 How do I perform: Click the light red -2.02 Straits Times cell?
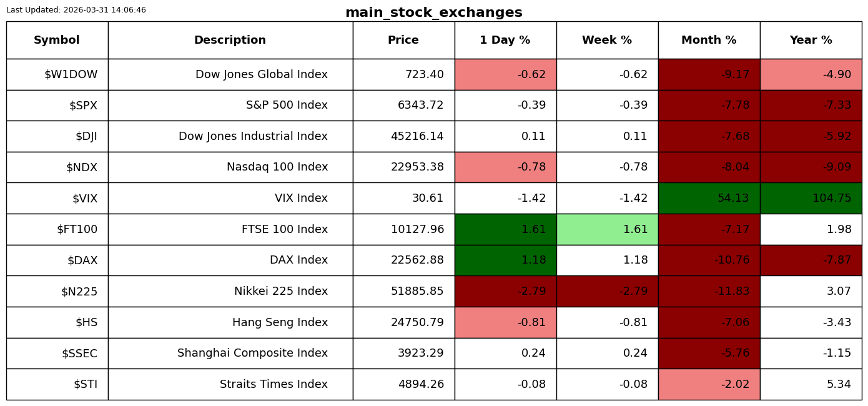[709, 384]
